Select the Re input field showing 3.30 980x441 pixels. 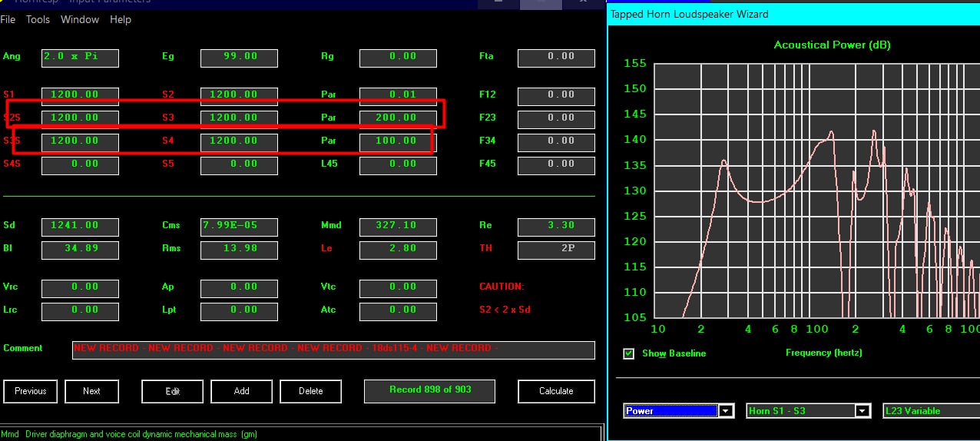(x=556, y=227)
